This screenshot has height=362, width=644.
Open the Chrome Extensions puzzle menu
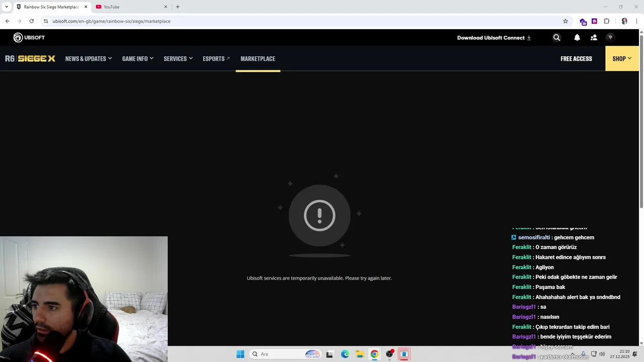point(606,21)
